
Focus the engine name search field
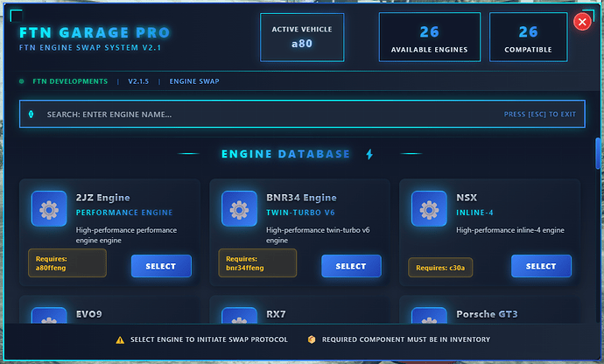[x=263, y=115]
